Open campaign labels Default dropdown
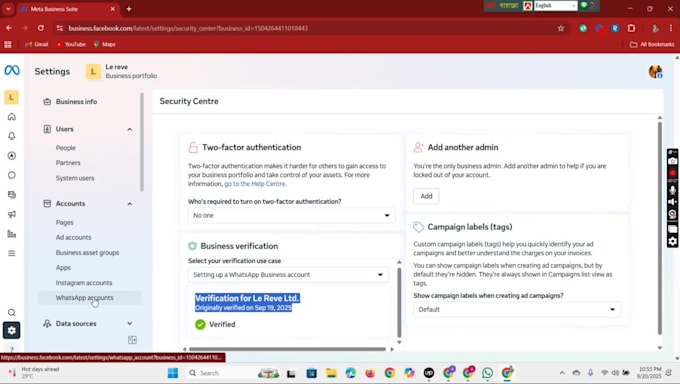 517,309
